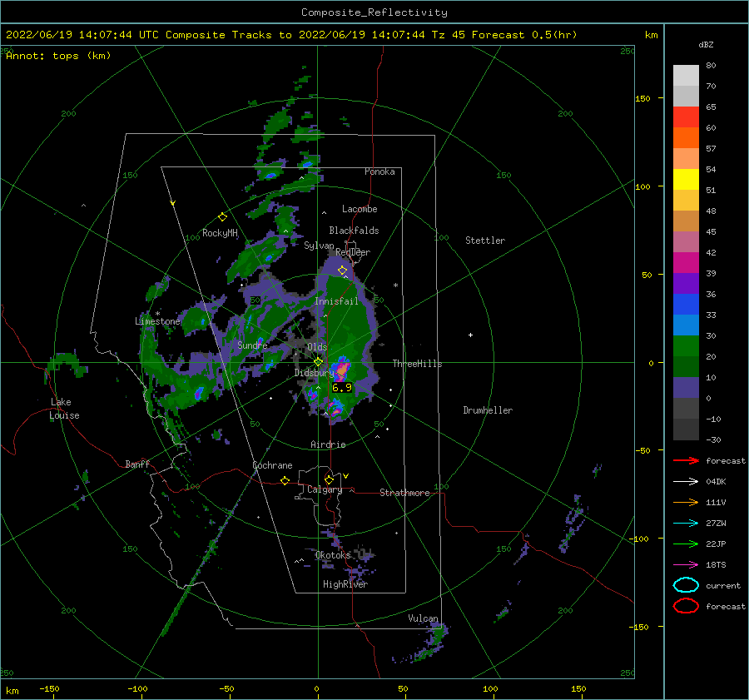Click the Lacombe city label
This screenshot has width=749, height=700.
point(360,209)
